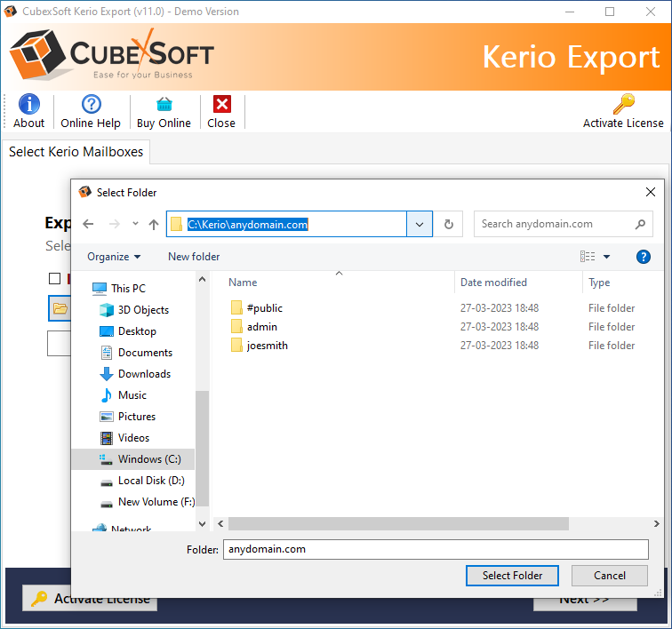This screenshot has width=672, height=629.
Task: Change view layout icon
Action: click(x=588, y=257)
